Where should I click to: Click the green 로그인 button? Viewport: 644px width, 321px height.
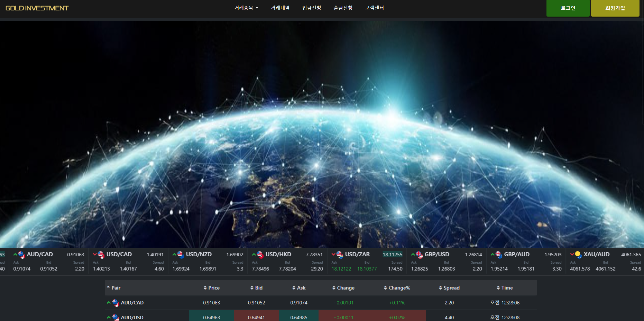point(568,8)
